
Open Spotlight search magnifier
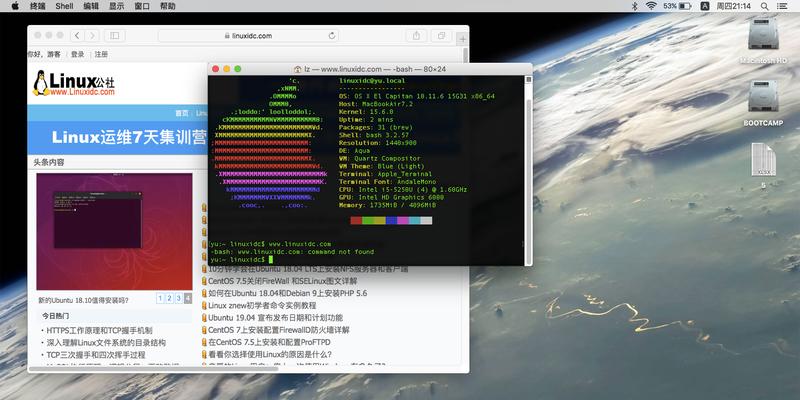click(x=764, y=6)
